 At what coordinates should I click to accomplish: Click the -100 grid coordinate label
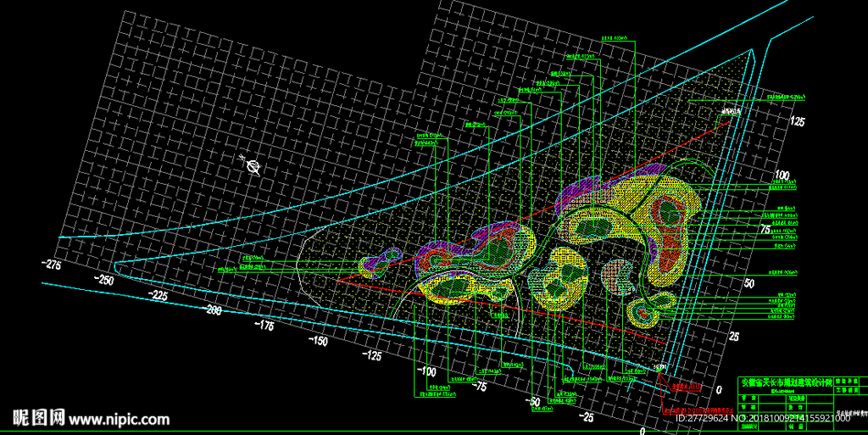[426, 371]
